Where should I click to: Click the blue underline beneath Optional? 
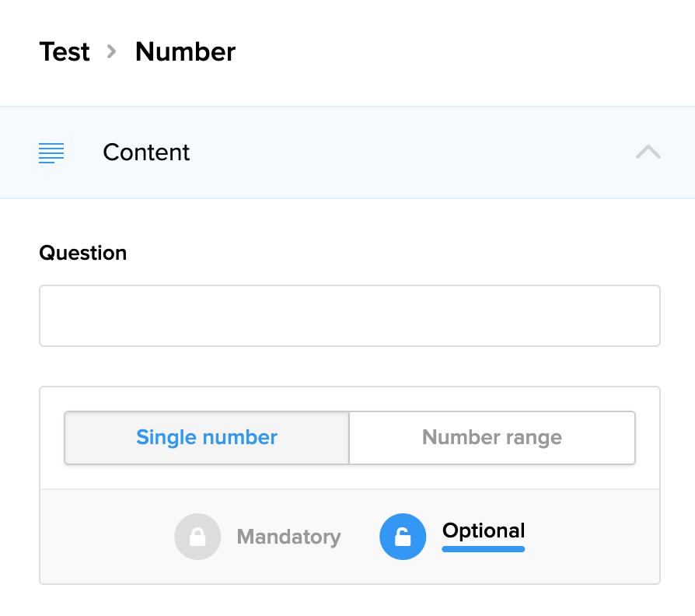[484, 549]
